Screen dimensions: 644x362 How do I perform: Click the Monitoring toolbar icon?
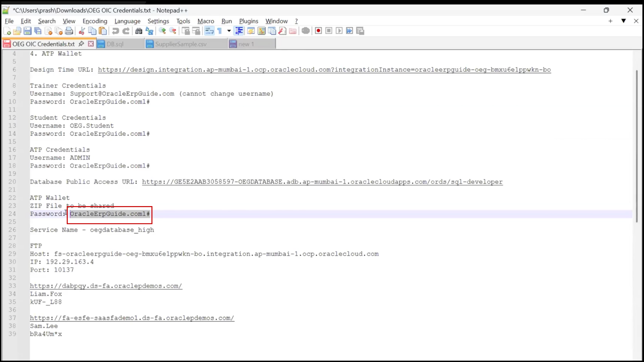coord(306,31)
